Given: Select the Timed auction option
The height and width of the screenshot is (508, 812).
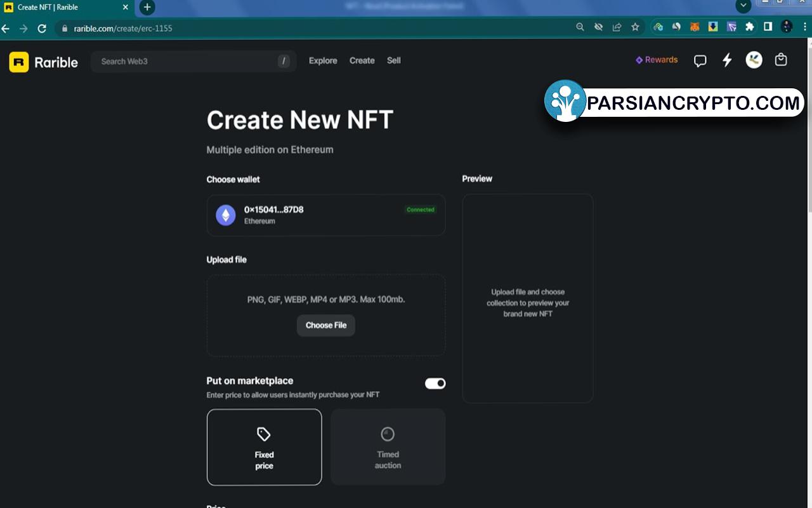Looking at the screenshot, I should click(x=388, y=447).
